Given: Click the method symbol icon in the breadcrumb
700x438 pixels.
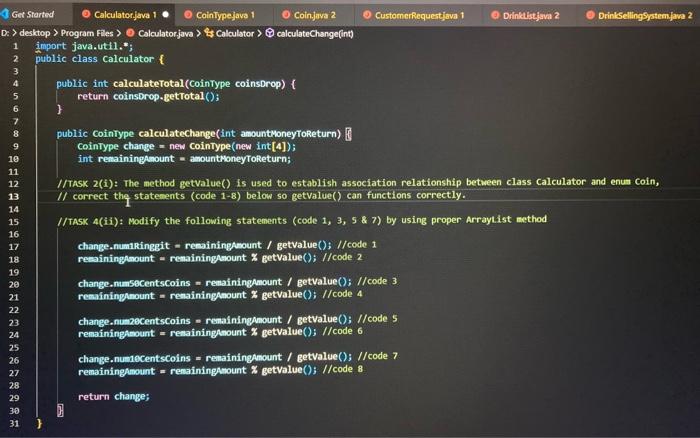Looking at the screenshot, I should click(x=270, y=33).
